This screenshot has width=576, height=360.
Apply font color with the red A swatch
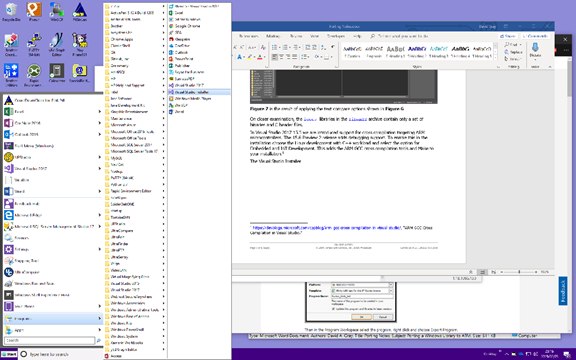click(x=260, y=57)
